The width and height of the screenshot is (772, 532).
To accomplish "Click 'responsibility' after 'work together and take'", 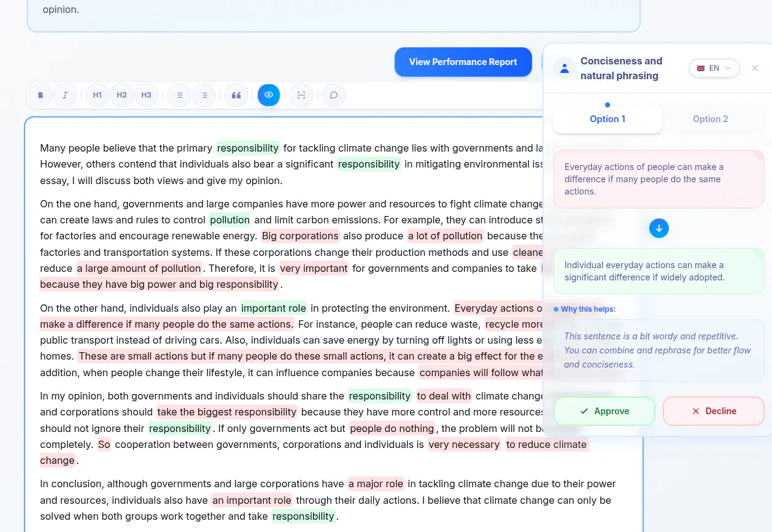I will click(x=303, y=516).
